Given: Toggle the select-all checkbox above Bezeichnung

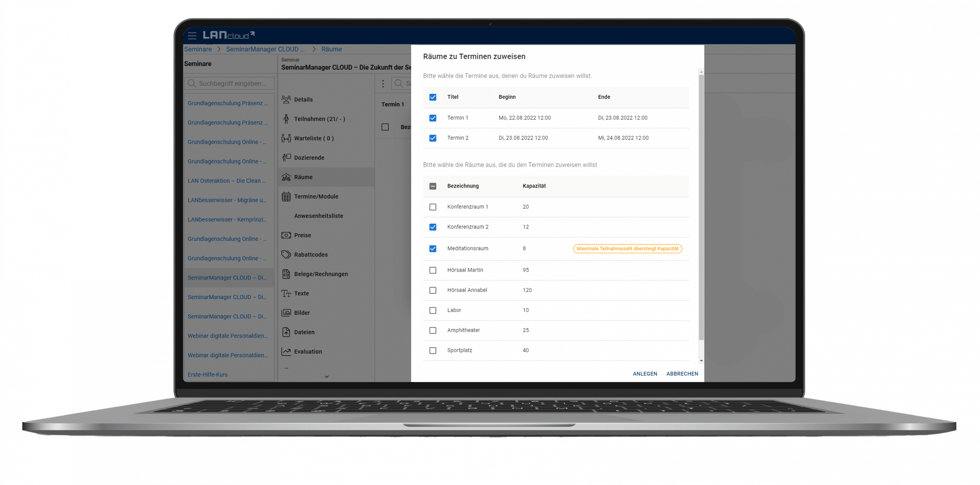Looking at the screenshot, I should point(433,186).
